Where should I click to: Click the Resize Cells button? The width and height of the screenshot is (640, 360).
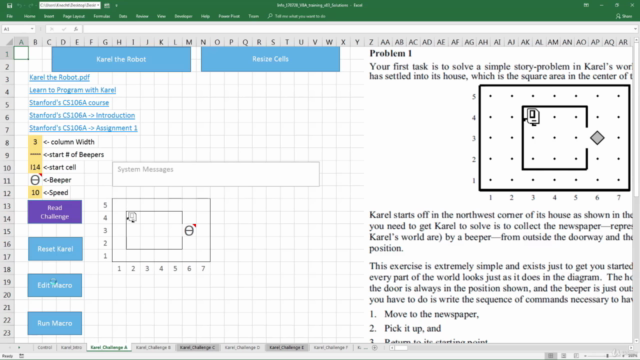point(270,59)
